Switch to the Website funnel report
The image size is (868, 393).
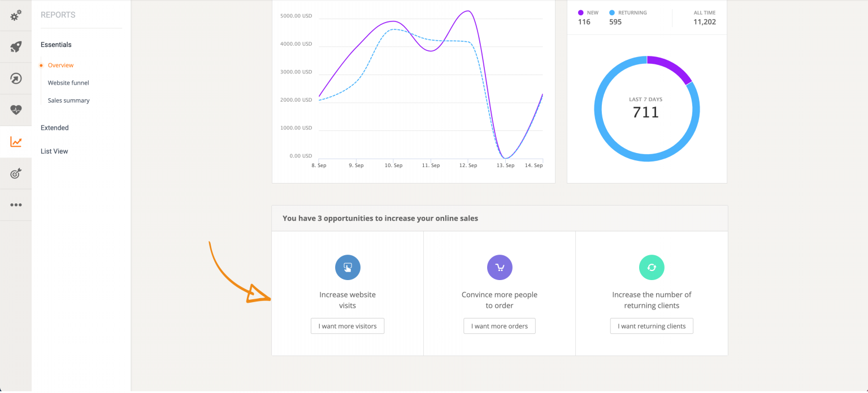(68, 82)
